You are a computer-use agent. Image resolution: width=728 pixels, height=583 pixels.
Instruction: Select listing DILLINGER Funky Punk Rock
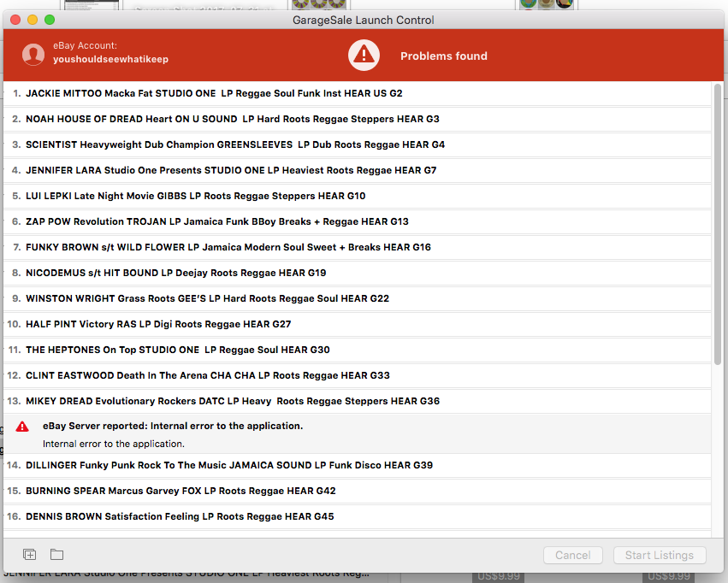[x=358, y=465]
